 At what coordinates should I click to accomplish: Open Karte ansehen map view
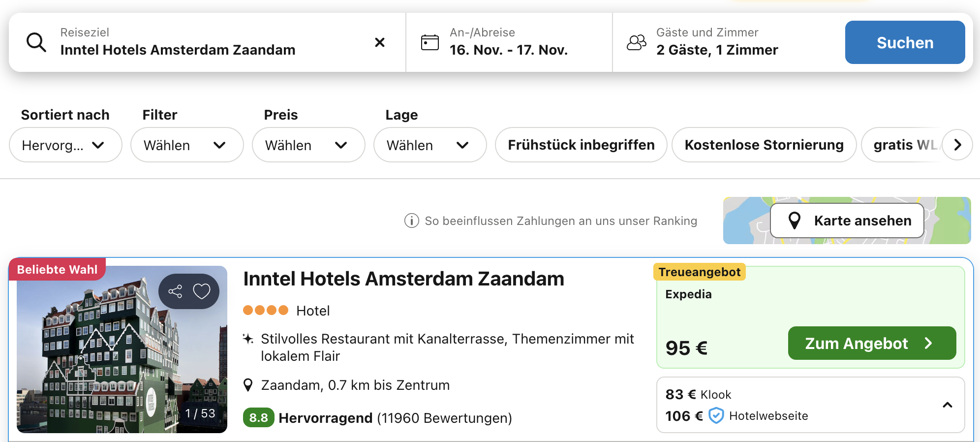[847, 221]
